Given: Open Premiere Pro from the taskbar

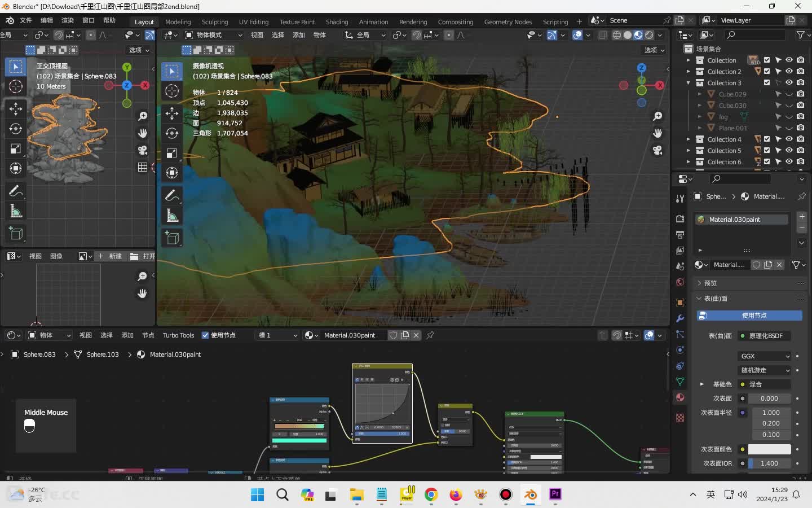Looking at the screenshot, I should click(555, 494).
